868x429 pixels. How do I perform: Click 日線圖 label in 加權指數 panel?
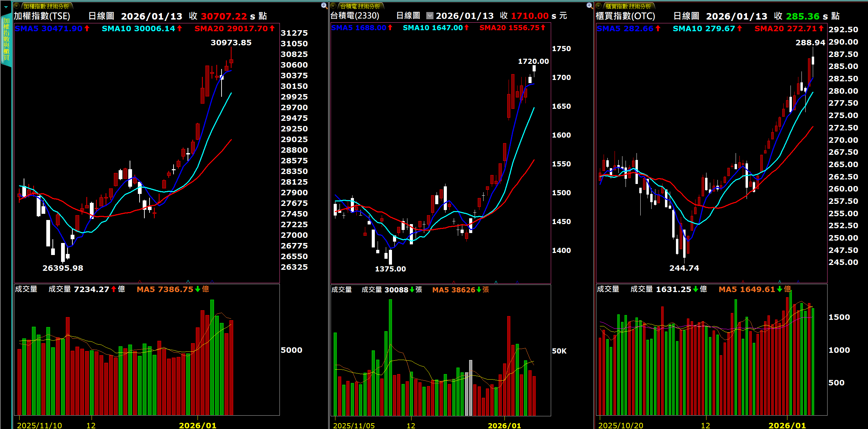(101, 16)
